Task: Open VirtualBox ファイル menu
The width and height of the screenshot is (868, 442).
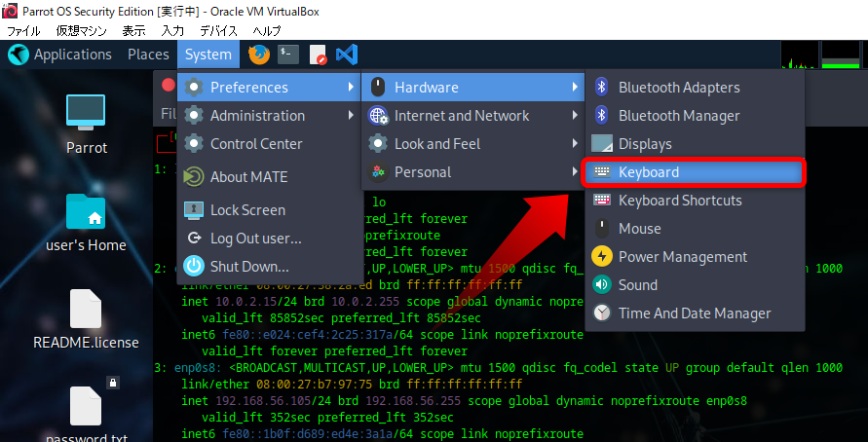Action: point(23,30)
